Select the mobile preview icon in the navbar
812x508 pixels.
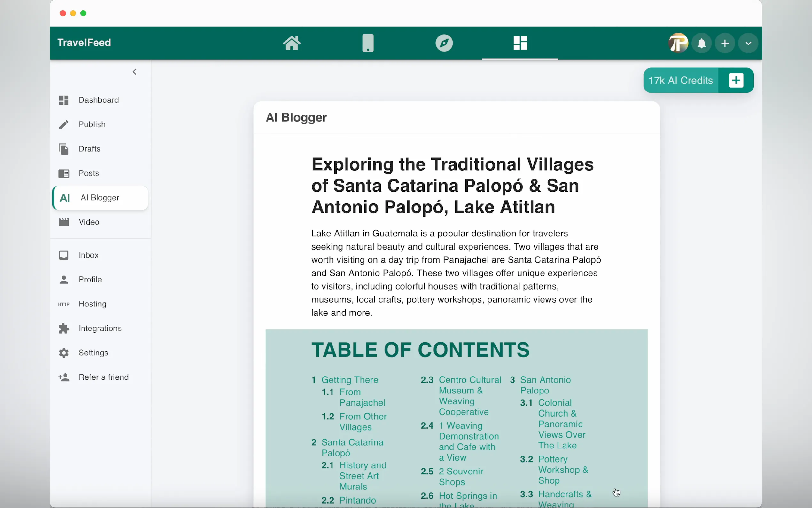pyautogui.click(x=368, y=43)
